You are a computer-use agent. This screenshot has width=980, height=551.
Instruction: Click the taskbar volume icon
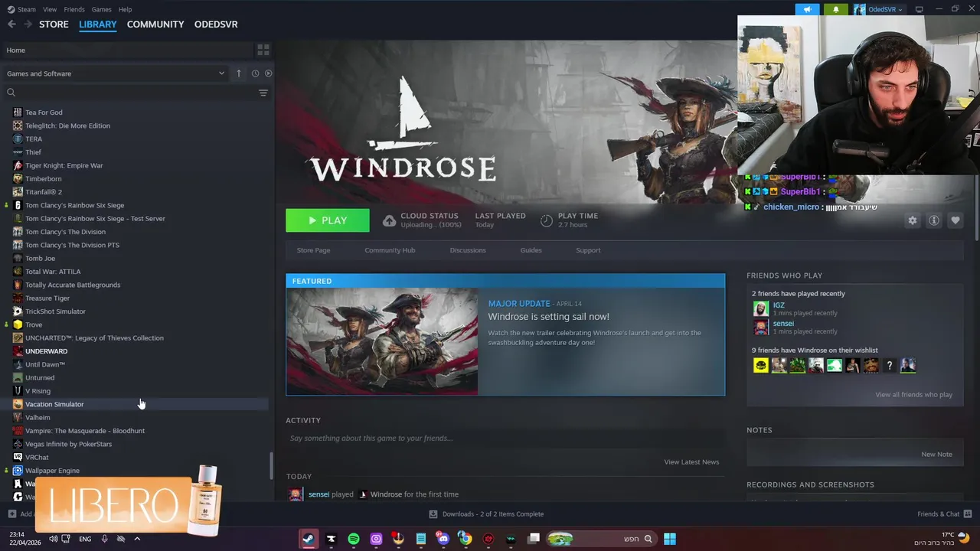click(x=53, y=539)
